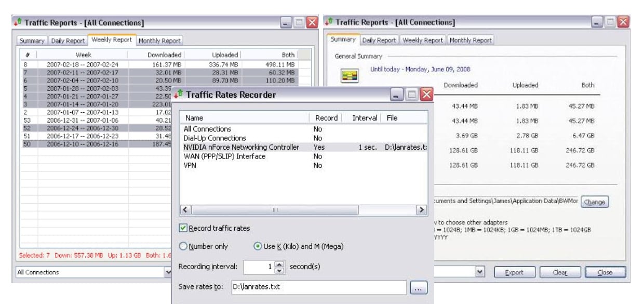Click the File column header
Image resolution: width=644 pixels, height=304 pixels.
click(405, 118)
